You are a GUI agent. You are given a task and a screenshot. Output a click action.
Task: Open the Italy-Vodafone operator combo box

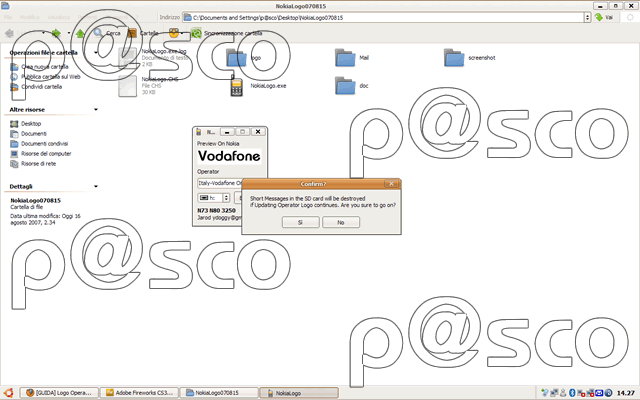pyautogui.click(x=220, y=183)
